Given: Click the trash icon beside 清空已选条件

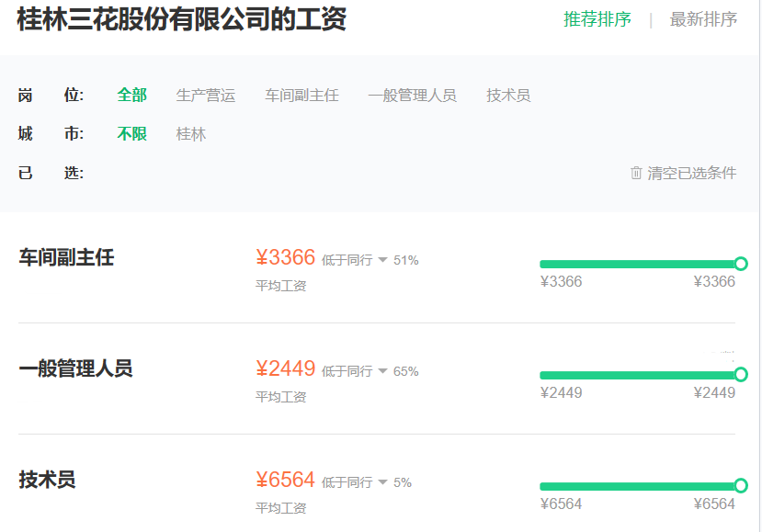Looking at the screenshot, I should pyautogui.click(x=636, y=173).
